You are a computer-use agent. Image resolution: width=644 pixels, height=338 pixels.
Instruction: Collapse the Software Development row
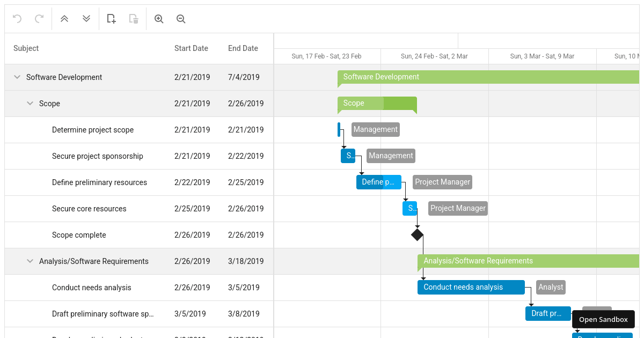(x=17, y=77)
